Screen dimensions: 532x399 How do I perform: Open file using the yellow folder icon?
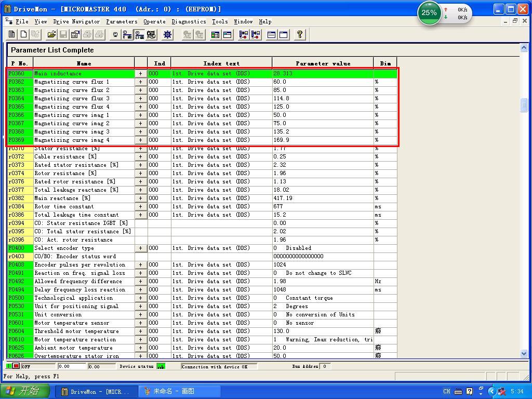click(51, 34)
